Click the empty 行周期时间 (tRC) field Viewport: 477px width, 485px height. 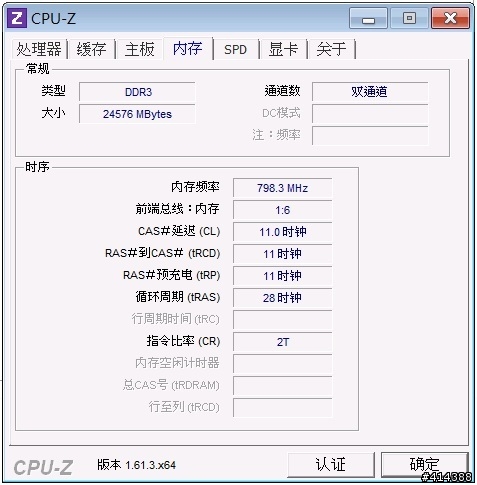(x=283, y=320)
